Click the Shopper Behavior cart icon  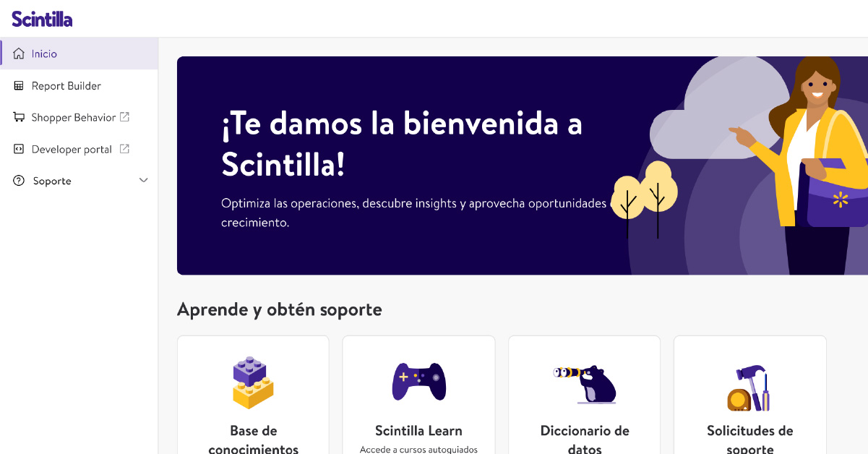[x=19, y=117]
